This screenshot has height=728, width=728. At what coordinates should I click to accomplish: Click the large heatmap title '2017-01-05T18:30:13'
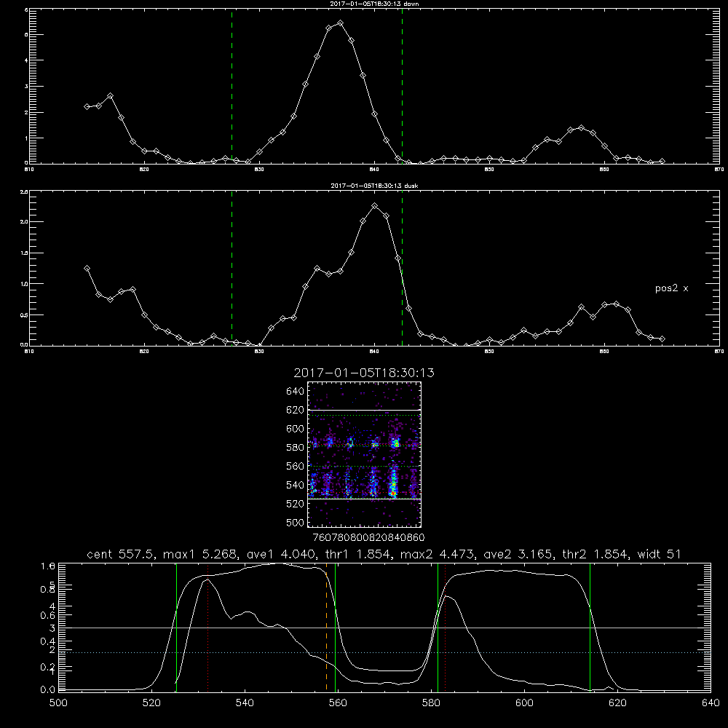[364, 373]
